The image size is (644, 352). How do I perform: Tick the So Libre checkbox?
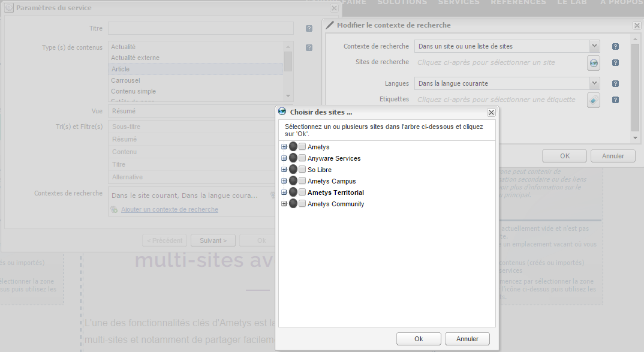[302, 169]
